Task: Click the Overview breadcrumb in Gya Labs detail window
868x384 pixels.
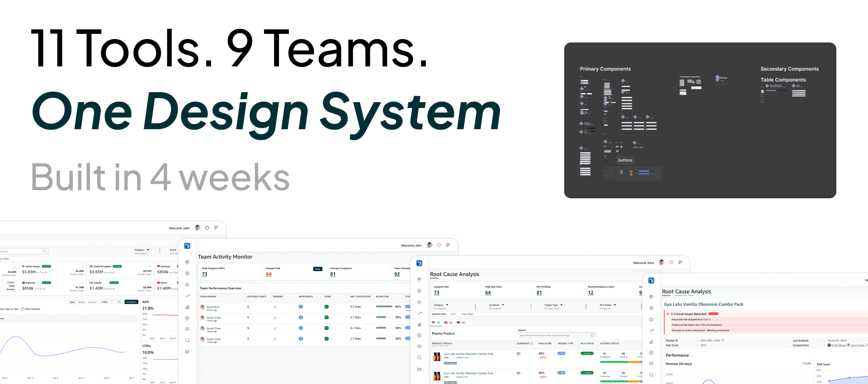Action: 666,295
